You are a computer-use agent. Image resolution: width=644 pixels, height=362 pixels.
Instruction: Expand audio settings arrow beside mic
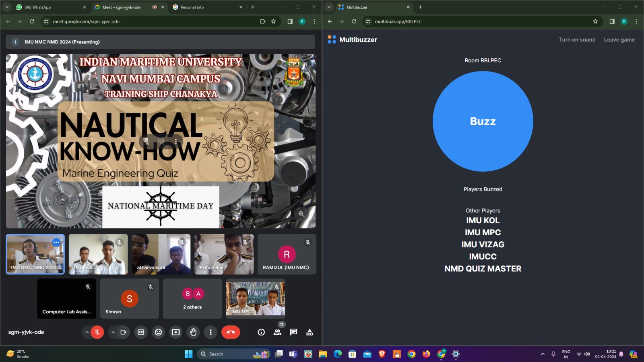click(87, 332)
